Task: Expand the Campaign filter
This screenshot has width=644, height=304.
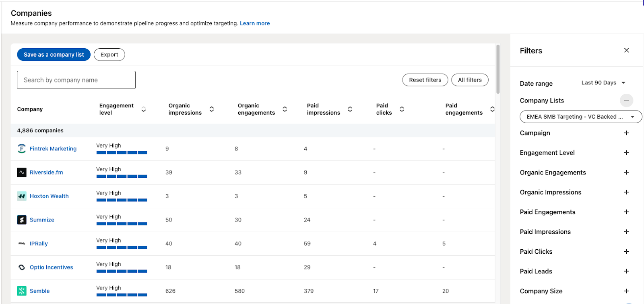Action: 626,133
